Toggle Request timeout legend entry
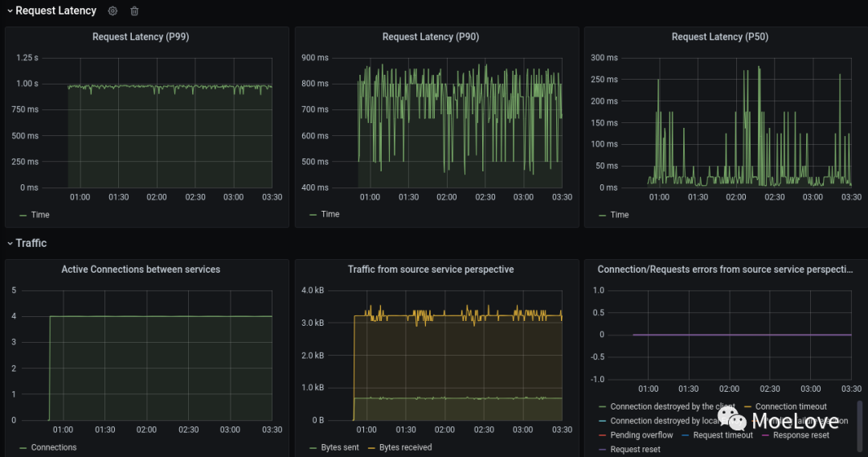The image size is (868, 457). (x=723, y=435)
